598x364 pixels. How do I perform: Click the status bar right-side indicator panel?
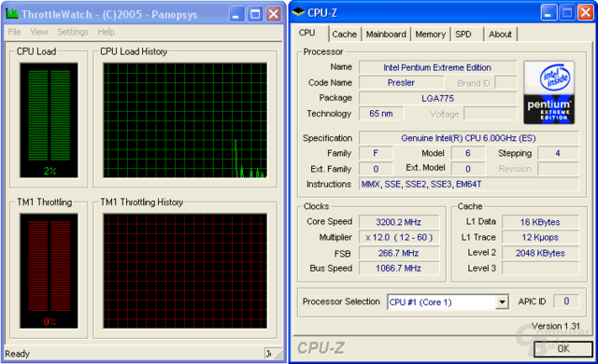(x=268, y=354)
